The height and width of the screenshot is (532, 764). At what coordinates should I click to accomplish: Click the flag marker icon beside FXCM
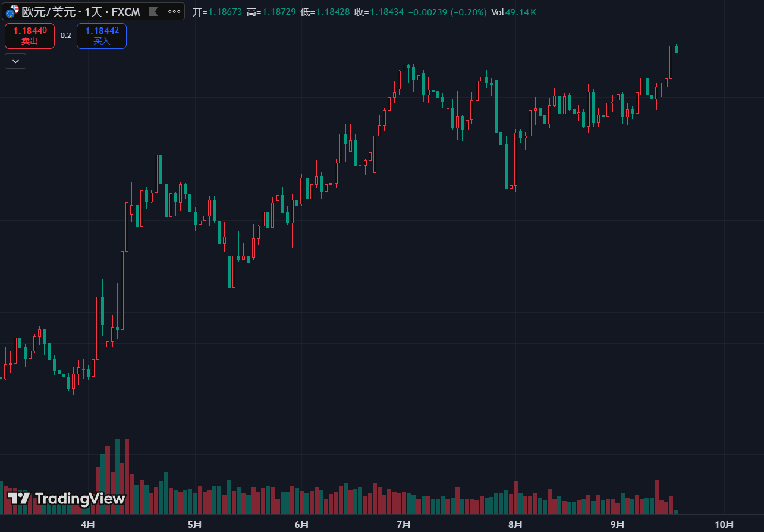[x=153, y=11]
